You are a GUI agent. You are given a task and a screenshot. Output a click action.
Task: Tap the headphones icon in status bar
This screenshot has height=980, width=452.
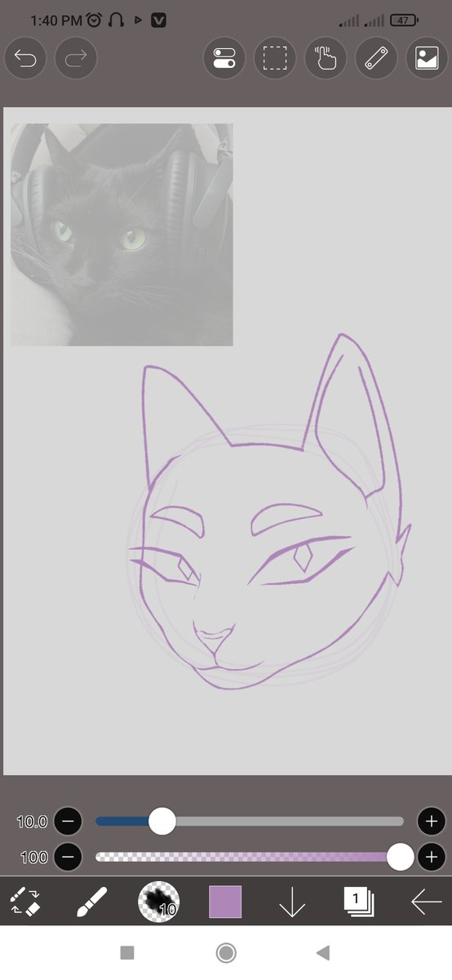[x=115, y=20]
